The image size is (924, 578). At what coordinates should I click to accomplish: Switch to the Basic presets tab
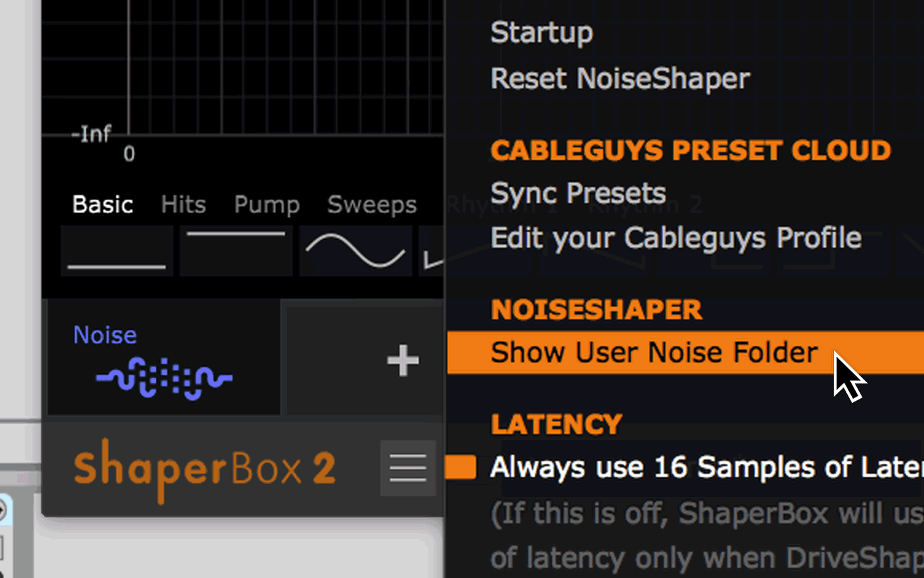pyautogui.click(x=102, y=204)
